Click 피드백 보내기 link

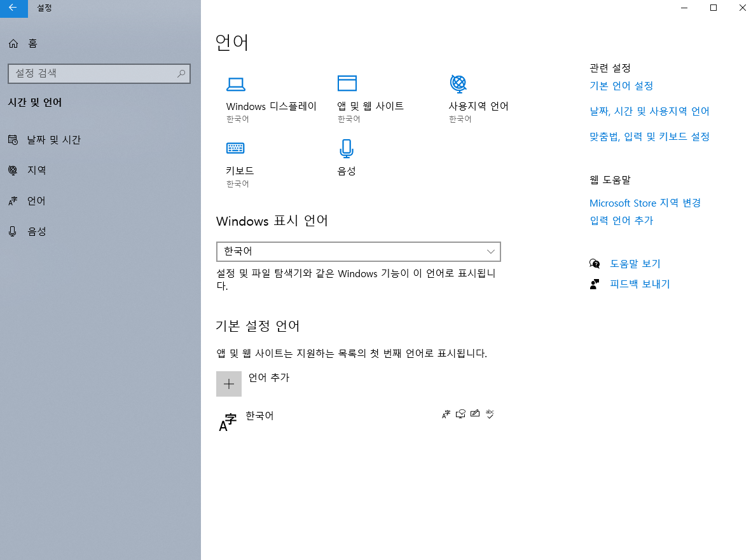[640, 284]
